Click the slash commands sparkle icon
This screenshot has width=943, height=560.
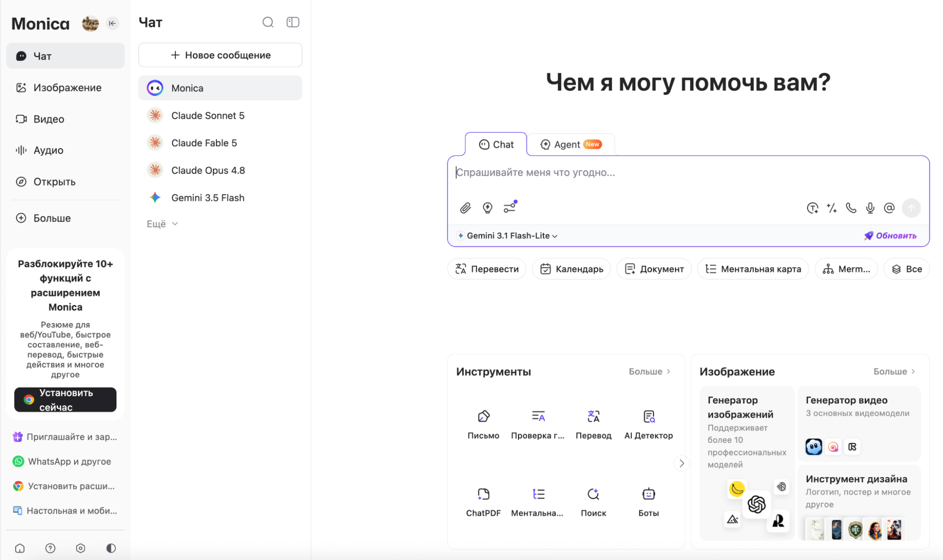(832, 208)
